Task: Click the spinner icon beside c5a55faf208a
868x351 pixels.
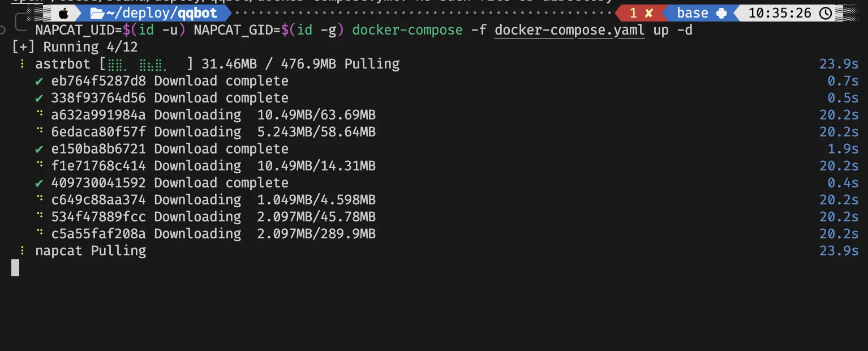Action: click(40, 234)
